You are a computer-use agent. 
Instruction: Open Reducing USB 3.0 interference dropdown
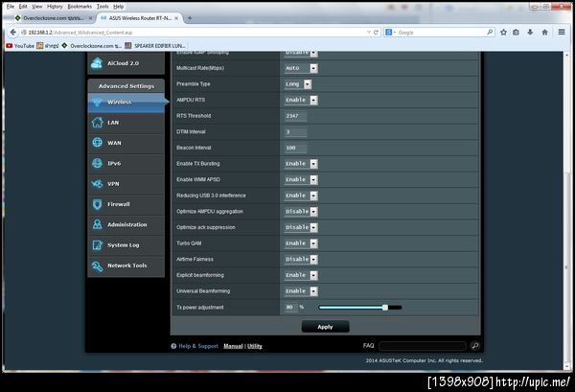pyautogui.click(x=301, y=196)
